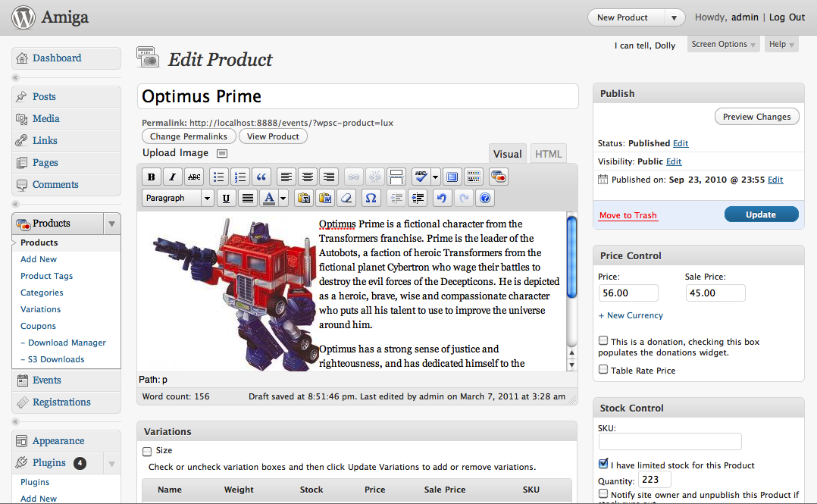Image resolution: width=817 pixels, height=504 pixels.
Task: Open the Paragraph format dropdown
Action: [177, 198]
